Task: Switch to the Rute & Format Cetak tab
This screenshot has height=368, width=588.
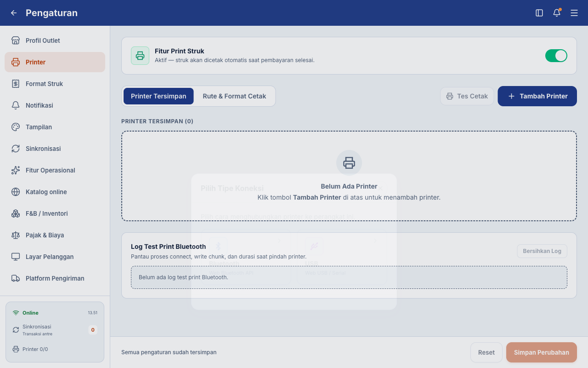Action: [x=234, y=96]
